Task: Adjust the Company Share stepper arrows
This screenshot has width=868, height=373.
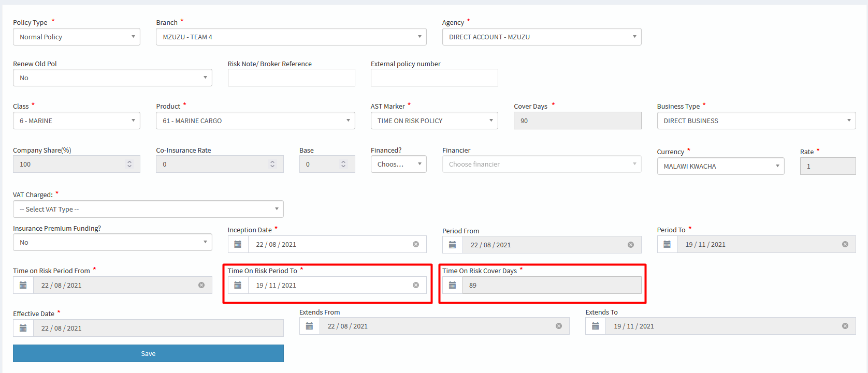Action: pos(129,164)
